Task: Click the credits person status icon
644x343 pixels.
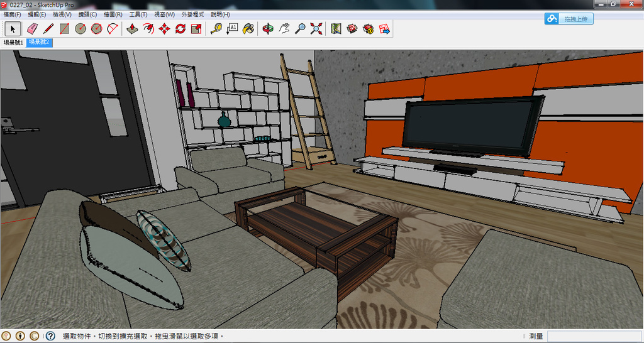Action: (21, 336)
